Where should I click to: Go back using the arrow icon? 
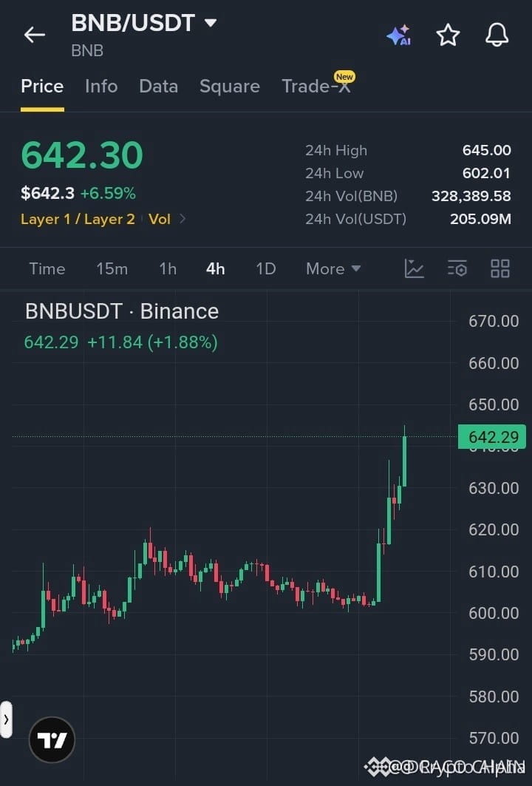(34, 35)
